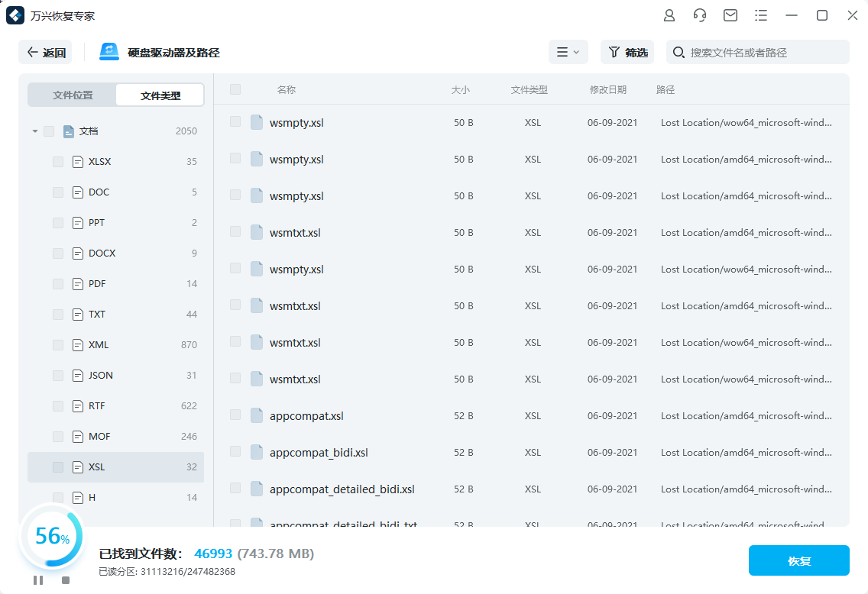Click the search field 搜索文件名或者路径
868x594 pixels.
click(x=756, y=52)
